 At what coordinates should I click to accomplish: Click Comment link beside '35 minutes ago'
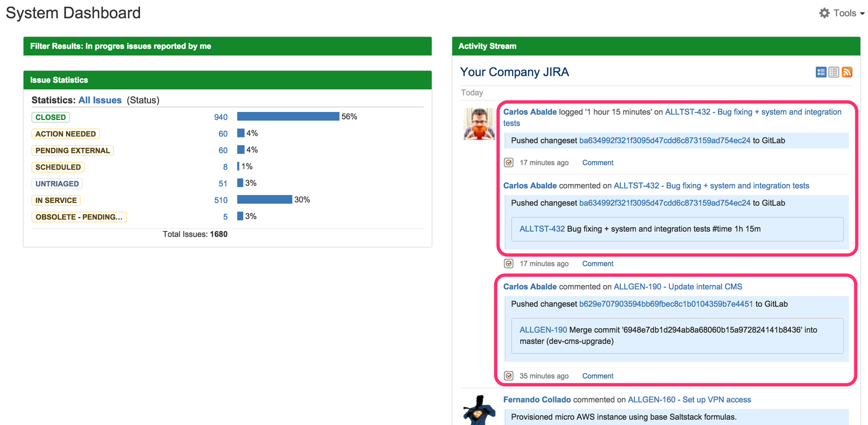pyautogui.click(x=598, y=376)
